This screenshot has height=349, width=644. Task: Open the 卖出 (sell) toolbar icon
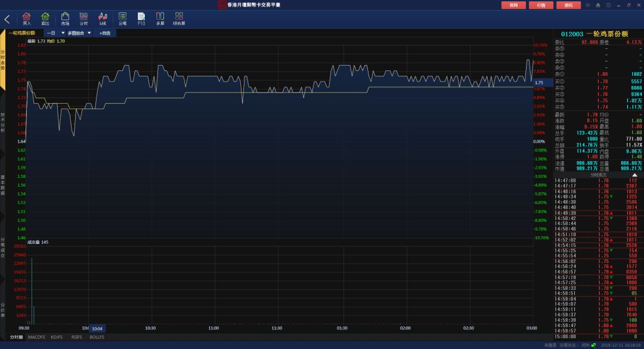(x=45, y=19)
